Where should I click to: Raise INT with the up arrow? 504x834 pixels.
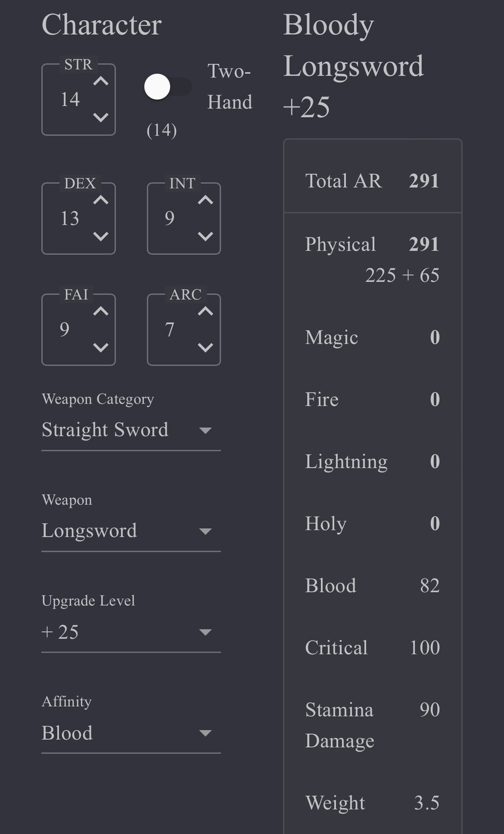click(206, 200)
